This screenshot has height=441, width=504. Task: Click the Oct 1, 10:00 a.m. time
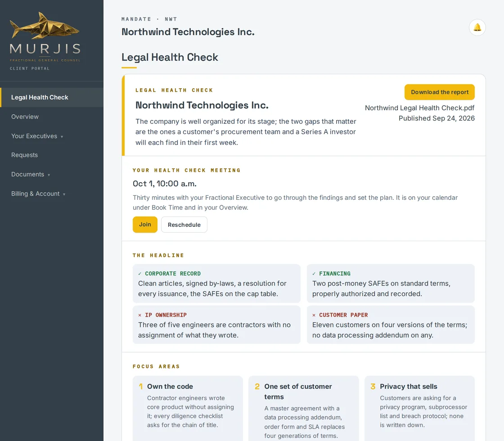(165, 184)
